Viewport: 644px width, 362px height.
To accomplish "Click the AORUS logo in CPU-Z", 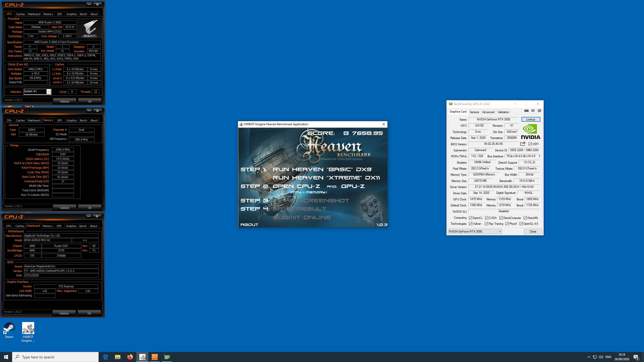I will tap(89, 29).
